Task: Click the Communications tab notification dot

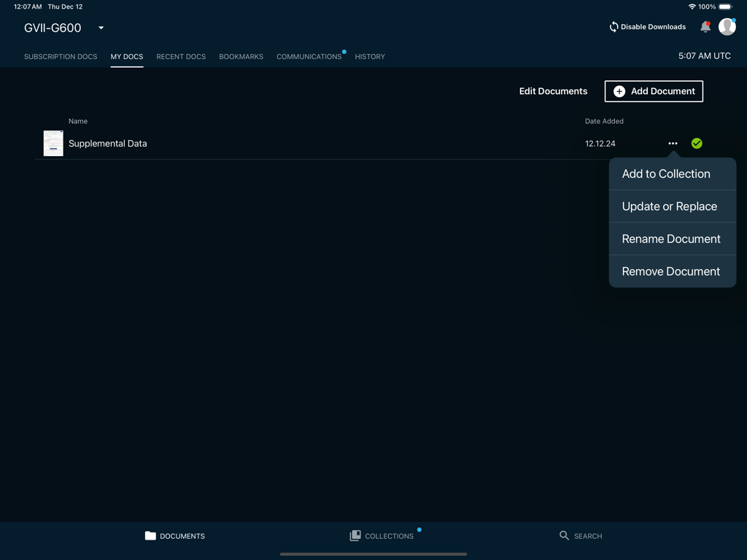Action: pyautogui.click(x=344, y=50)
